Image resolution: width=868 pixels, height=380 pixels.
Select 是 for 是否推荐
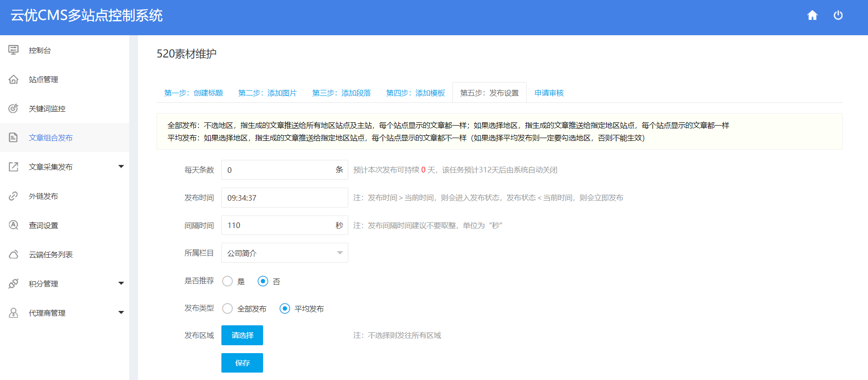point(227,281)
